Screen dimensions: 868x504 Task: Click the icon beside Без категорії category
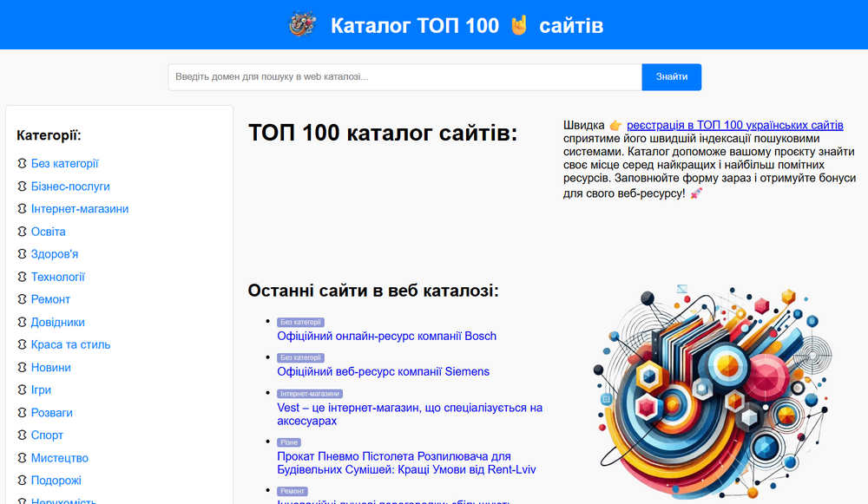(x=23, y=163)
